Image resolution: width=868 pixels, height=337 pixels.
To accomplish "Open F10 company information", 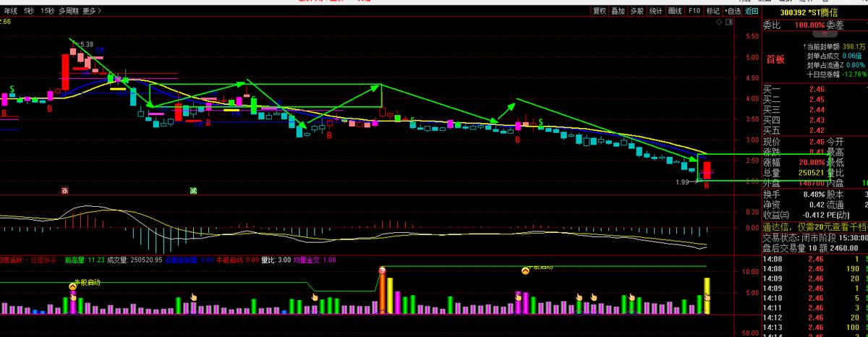I will point(694,11).
